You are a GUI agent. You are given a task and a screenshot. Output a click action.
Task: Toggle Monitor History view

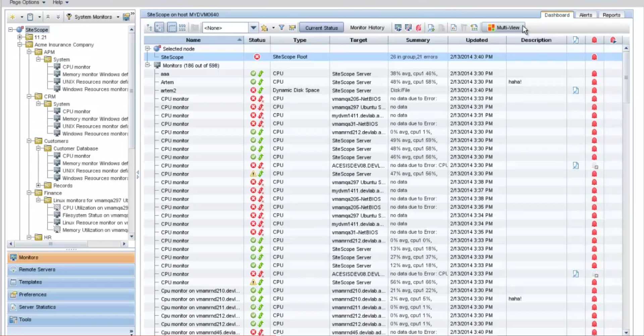pyautogui.click(x=367, y=28)
